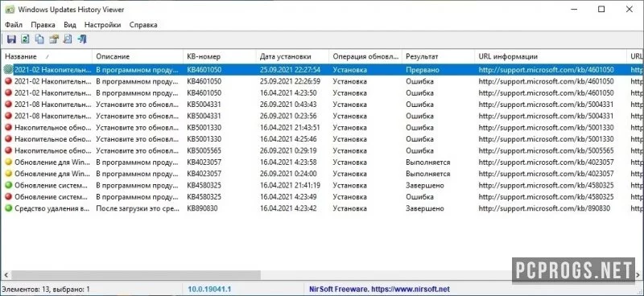Viewport: 644px width, 296px height.
Task: Click name cell of the 26.09.2021 0:23:56 row
Action: 53,116
